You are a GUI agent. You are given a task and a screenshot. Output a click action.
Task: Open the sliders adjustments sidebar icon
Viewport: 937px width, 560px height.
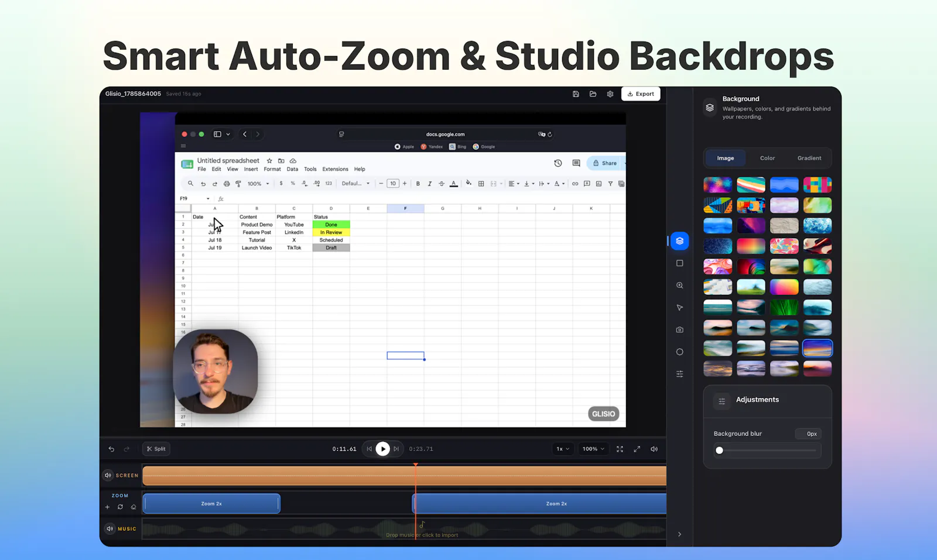tap(679, 374)
